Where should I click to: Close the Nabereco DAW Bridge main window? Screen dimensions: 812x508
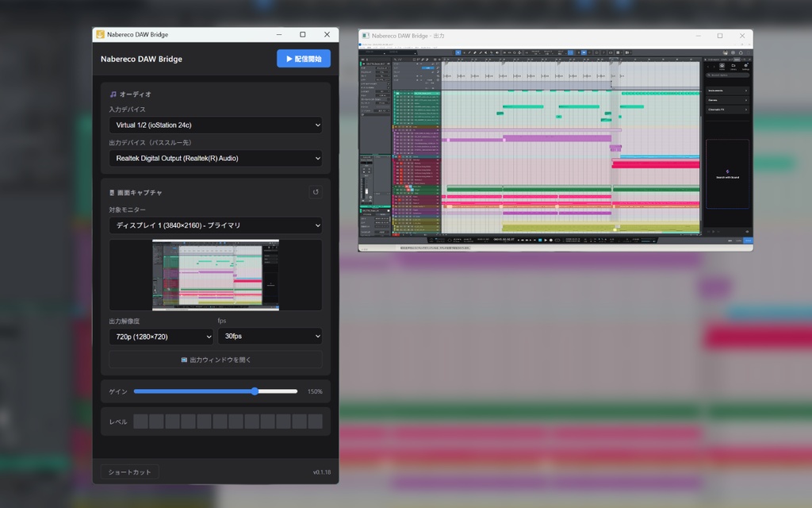(327, 34)
